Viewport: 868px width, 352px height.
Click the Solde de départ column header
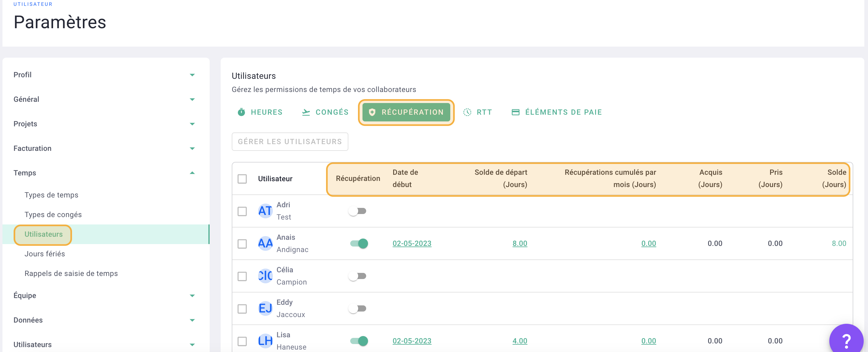tap(501, 178)
